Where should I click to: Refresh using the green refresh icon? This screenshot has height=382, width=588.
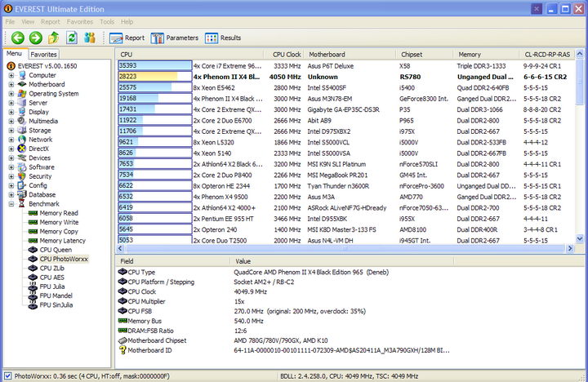72,38
